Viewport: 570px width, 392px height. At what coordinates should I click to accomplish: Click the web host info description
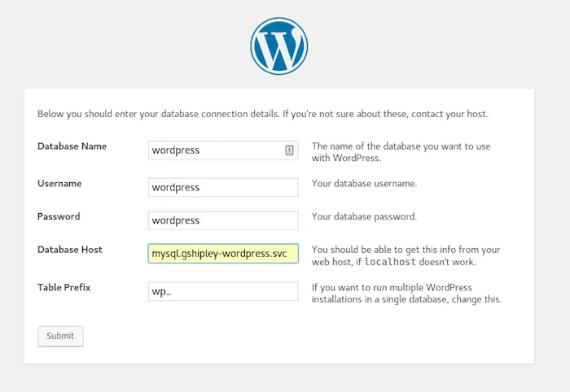(x=406, y=255)
